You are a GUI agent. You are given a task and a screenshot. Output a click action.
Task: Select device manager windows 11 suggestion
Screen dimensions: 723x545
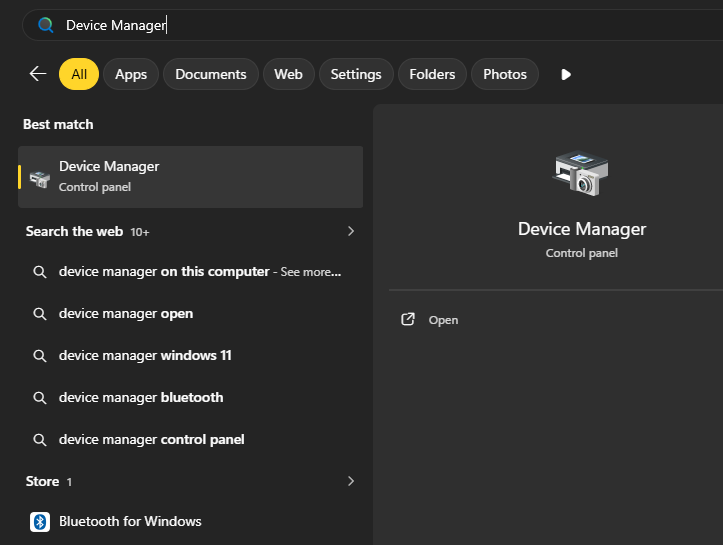coord(145,355)
